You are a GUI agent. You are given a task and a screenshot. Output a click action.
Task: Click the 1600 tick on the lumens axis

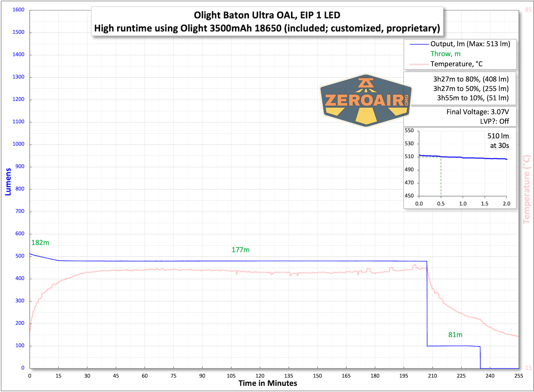[x=18, y=10]
